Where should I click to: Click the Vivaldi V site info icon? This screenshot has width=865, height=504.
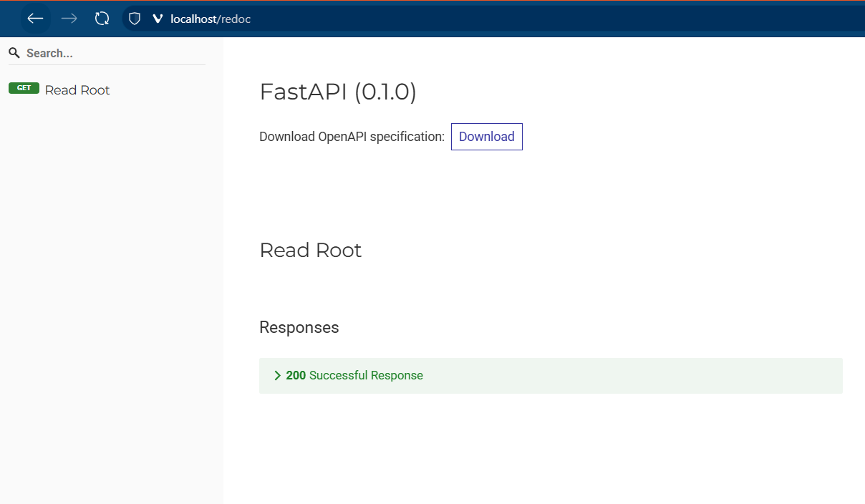click(158, 19)
